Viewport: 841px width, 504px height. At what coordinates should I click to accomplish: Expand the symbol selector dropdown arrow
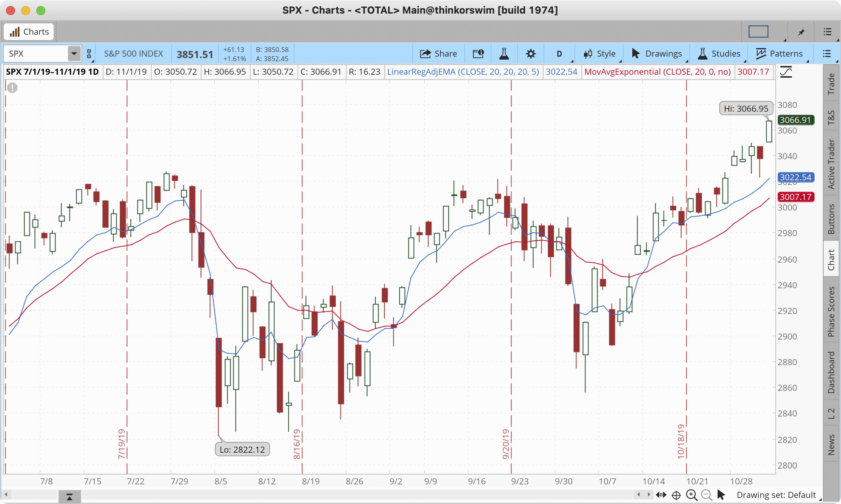pos(74,54)
